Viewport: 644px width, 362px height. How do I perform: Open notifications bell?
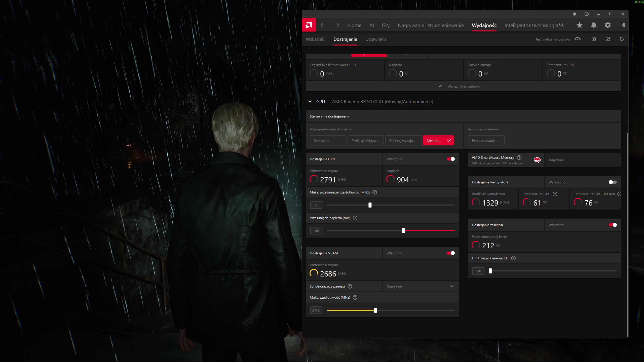(x=594, y=25)
